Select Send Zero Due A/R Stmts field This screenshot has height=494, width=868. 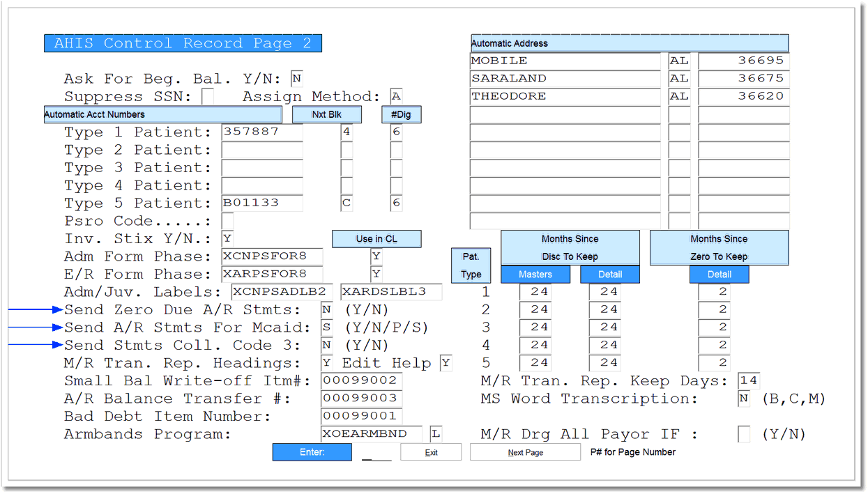tap(327, 310)
